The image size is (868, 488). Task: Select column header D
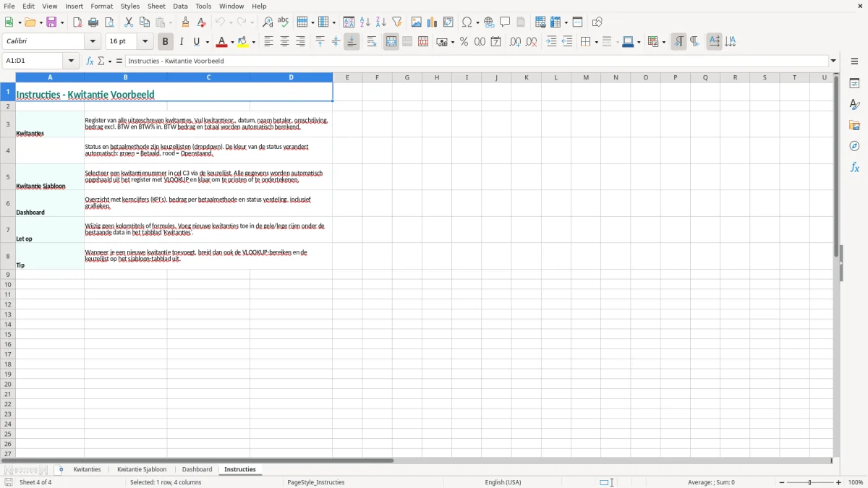click(x=292, y=77)
